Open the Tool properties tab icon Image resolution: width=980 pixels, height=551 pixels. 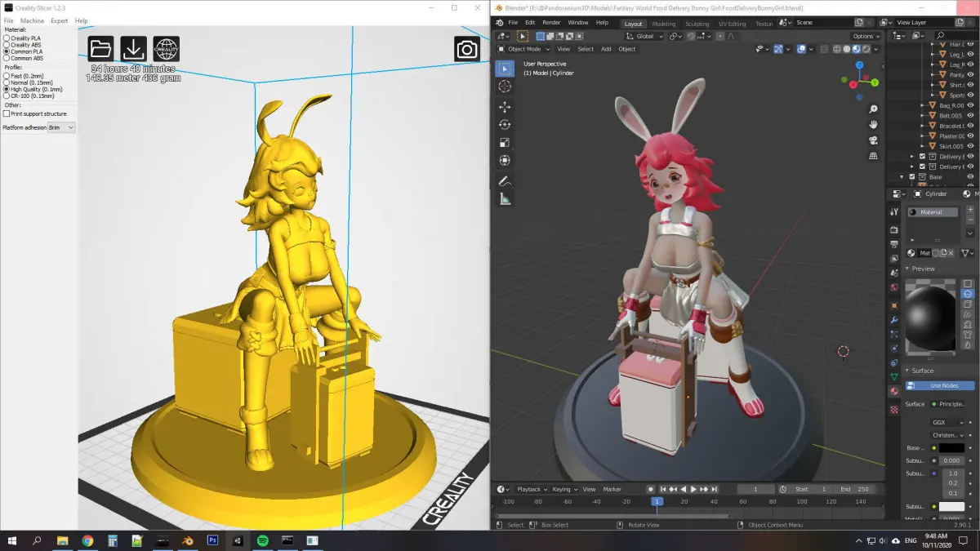[x=894, y=213]
